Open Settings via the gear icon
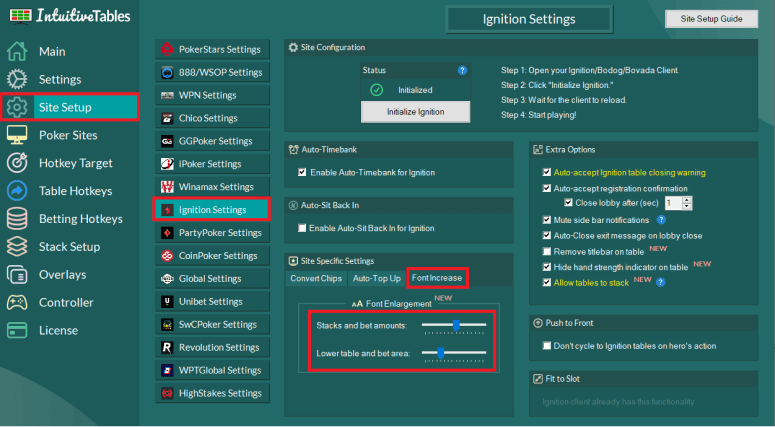Image resolution: width=775 pixels, height=427 pixels. (17, 79)
